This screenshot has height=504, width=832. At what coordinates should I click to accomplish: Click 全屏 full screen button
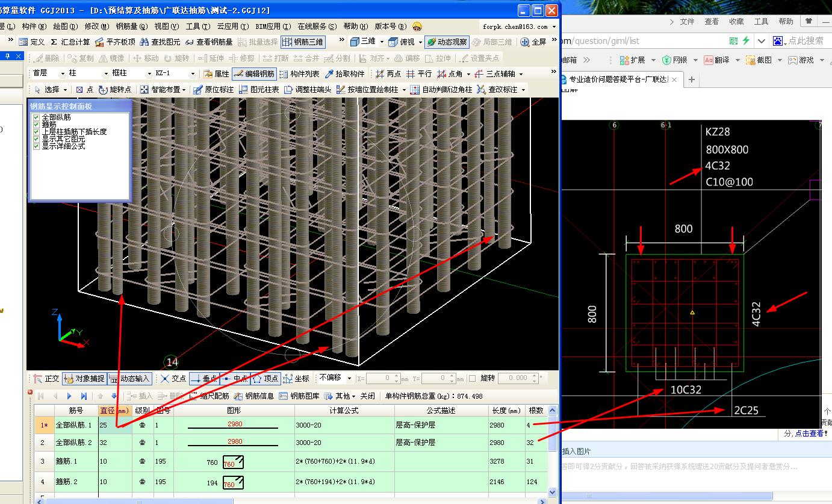point(533,42)
